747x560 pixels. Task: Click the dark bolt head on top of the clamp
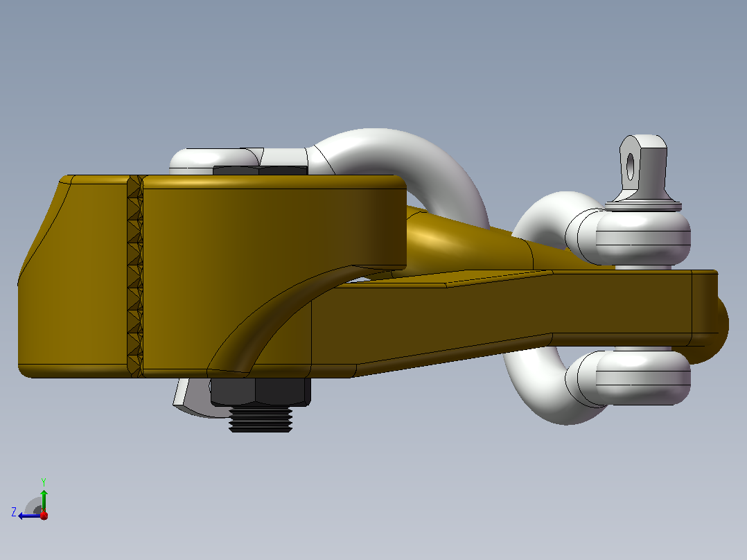pyautogui.click(x=260, y=170)
